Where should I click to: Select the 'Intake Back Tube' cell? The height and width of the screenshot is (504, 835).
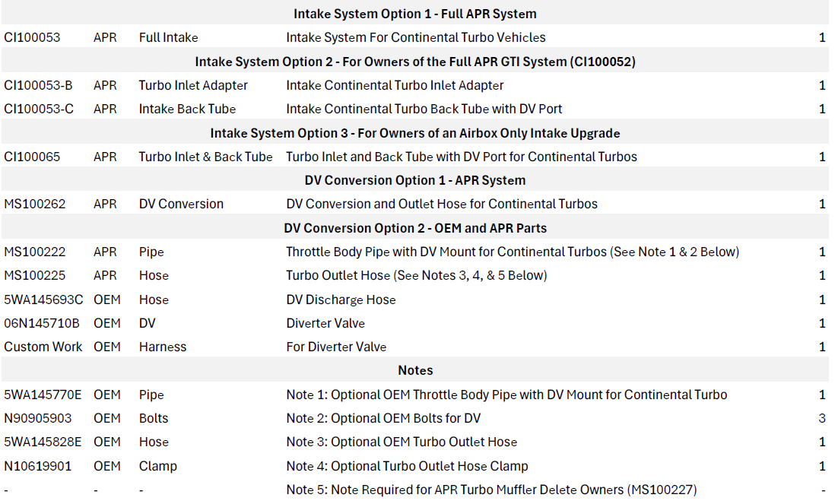pos(187,109)
